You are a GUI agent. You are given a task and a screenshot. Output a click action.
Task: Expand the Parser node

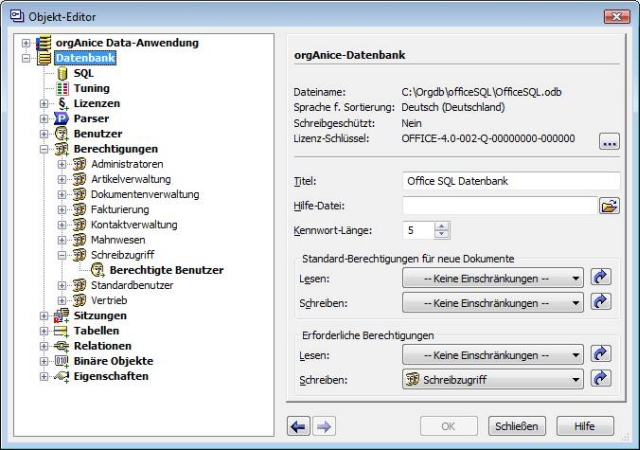[x=44, y=119]
